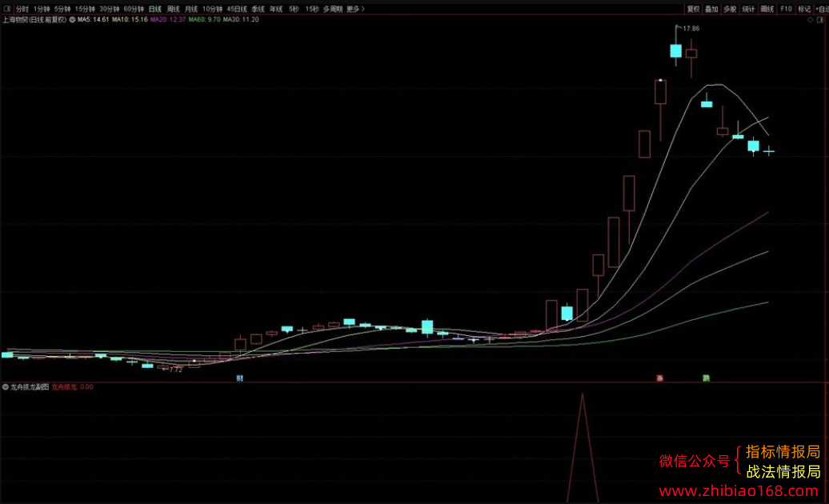This screenshot has height=504, width=829.
Task: Expand the 更多 more periods menu
Action: point(355,9)
